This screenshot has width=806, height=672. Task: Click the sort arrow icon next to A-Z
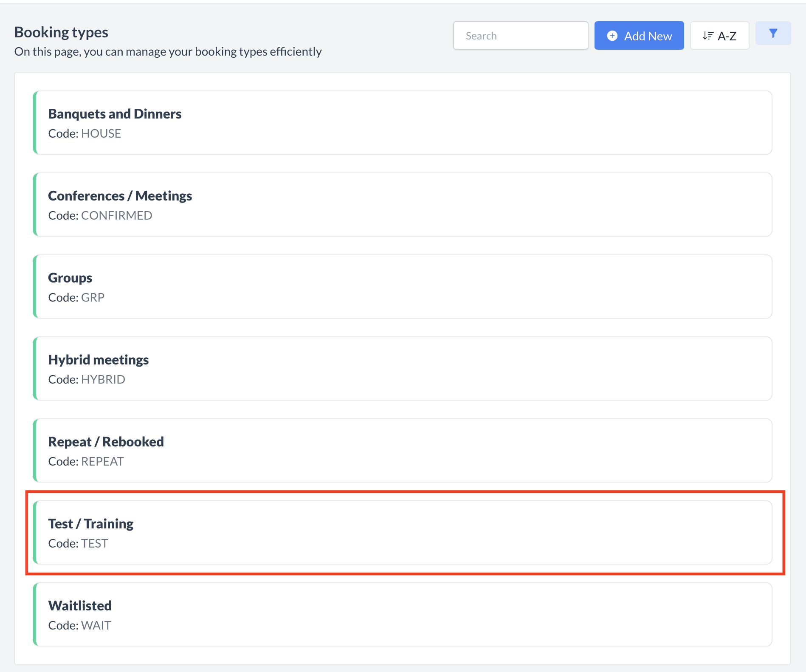click(x=707, y=35)
